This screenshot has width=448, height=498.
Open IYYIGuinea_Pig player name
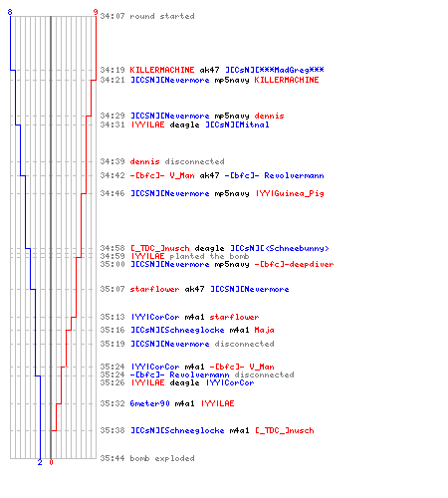290,193
